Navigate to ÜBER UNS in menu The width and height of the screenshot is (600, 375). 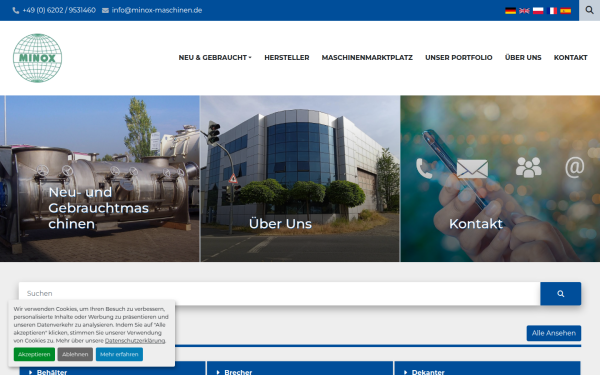point(523,58)
